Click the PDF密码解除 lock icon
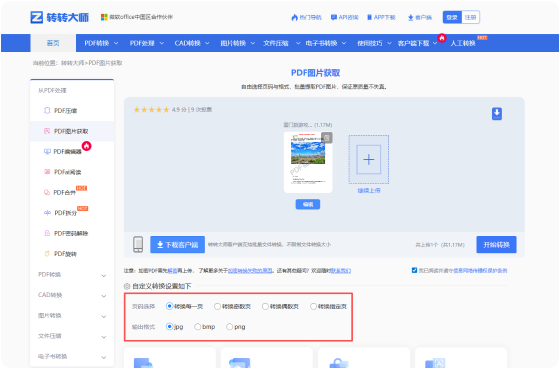 pos(47,233)
